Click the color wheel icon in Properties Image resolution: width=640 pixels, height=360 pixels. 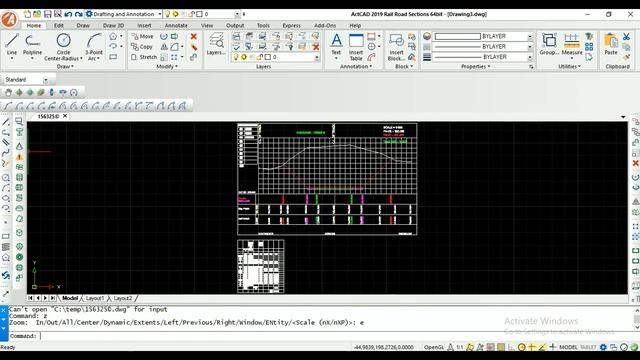(427, 36)
